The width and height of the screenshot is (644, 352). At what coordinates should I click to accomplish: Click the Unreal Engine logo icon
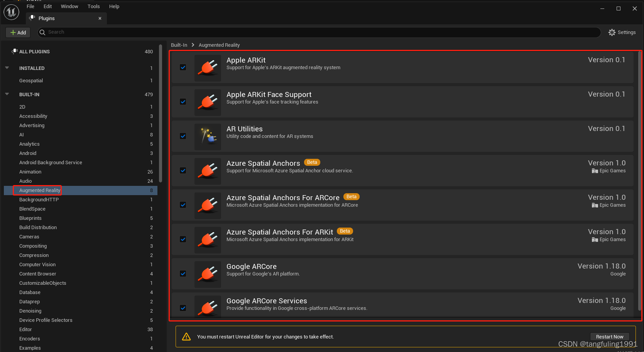[11, 12]
